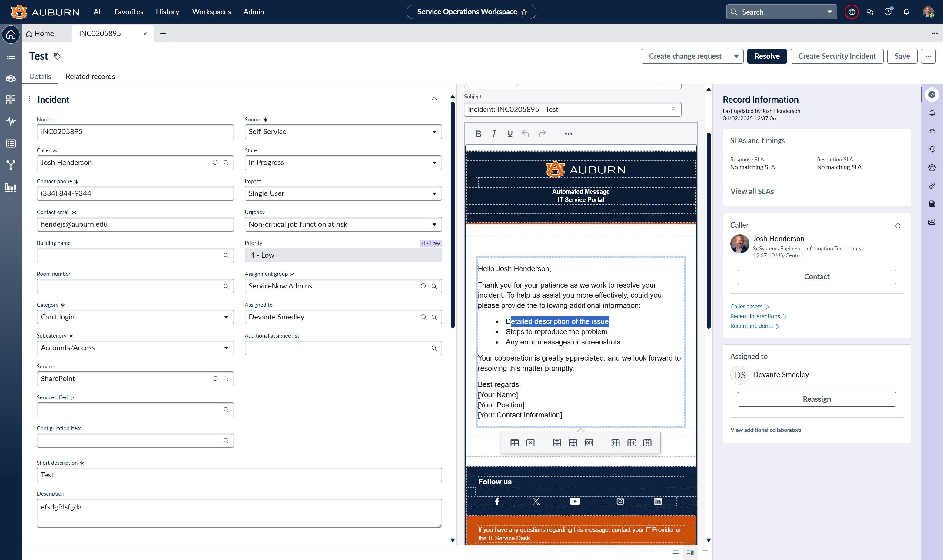The width and height of the screenshot is (943, 560).
Task: Toggle italic formatting in email editor
Action: pyautogui.click(x=494, y=133)
